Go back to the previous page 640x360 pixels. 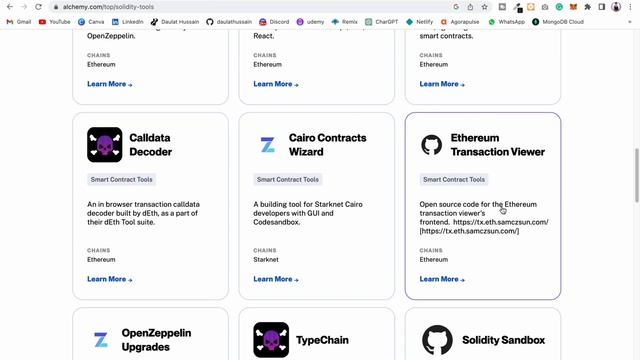(10, 7)
